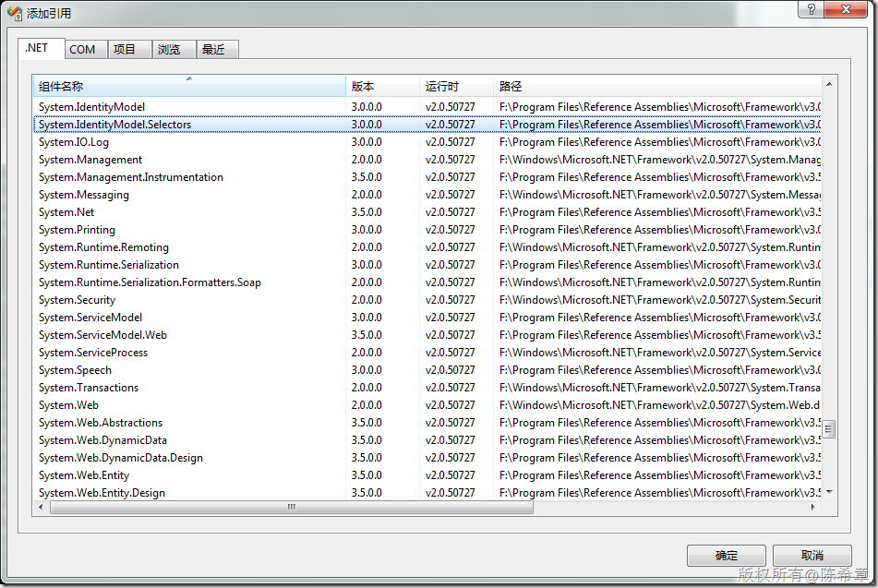Screen dimensions: 878x588
Task: Cancel with the 取消 button
Action: (812, 556)
